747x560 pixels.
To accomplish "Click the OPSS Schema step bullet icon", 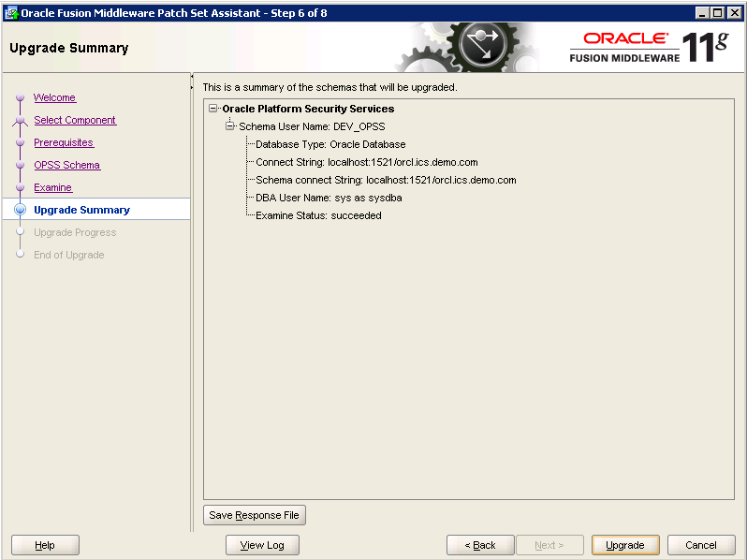I will (20, 165).
